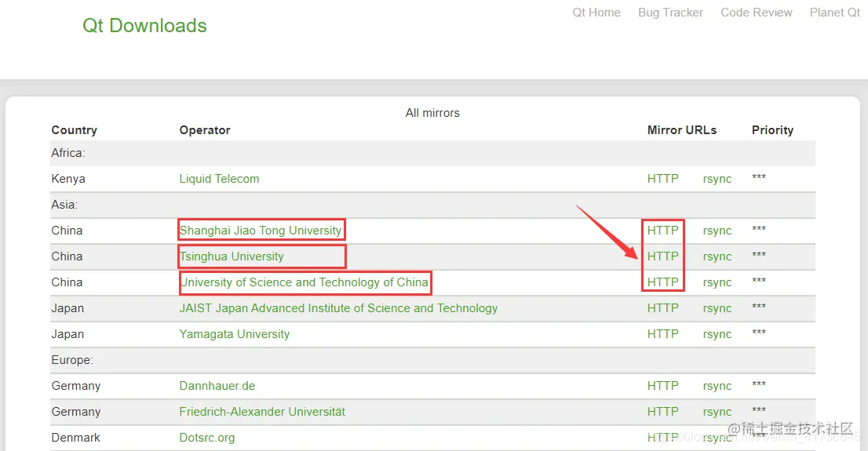Click the HTTP link for Liquid Telecom
868x451 pixels.
[x=662, y=179]
